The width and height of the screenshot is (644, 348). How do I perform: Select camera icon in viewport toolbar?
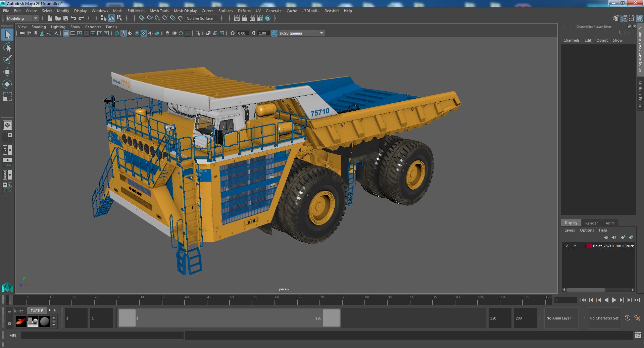tap(22, 33)
